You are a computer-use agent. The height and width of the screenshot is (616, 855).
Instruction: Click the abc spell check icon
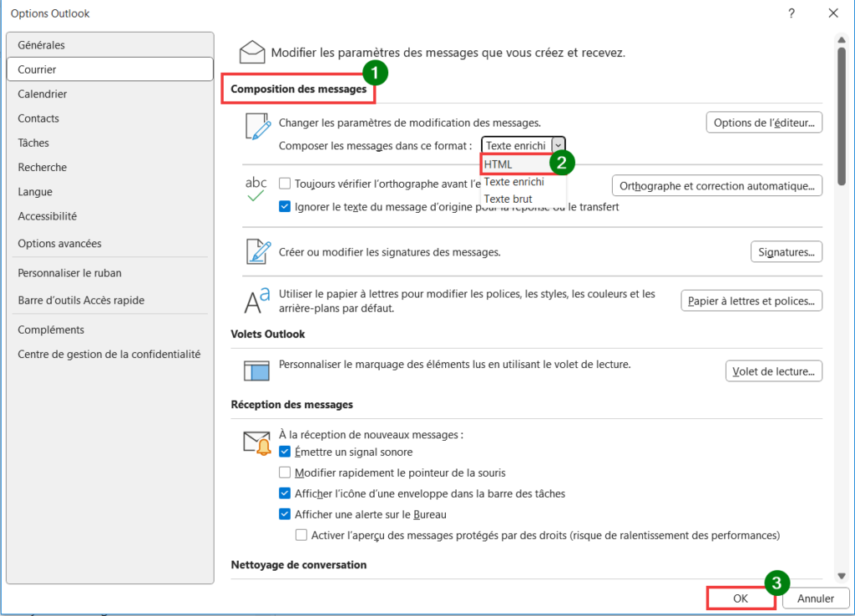pyautogui.click(x=255, y=189)
